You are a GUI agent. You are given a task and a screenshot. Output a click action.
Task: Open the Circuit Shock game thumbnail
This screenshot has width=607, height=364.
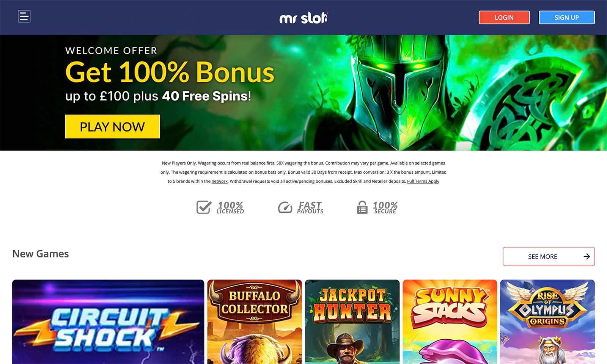pos(108,322)
